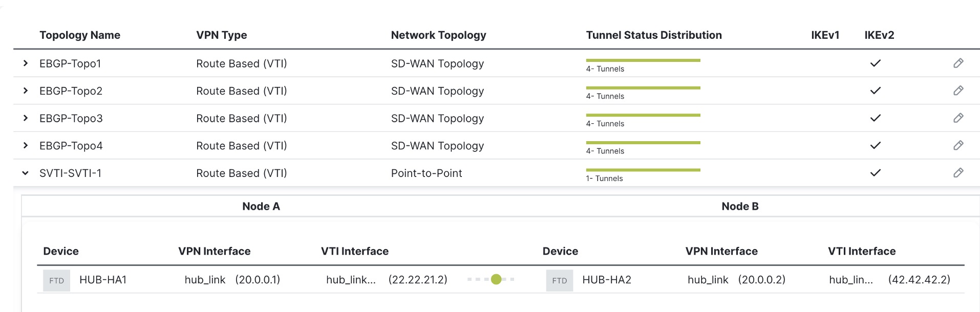Image resolution: width=980 pixels, height=312 pixels.
Task: Click the FTD badge beside HUB-HA1
Action: coord(56,280)
